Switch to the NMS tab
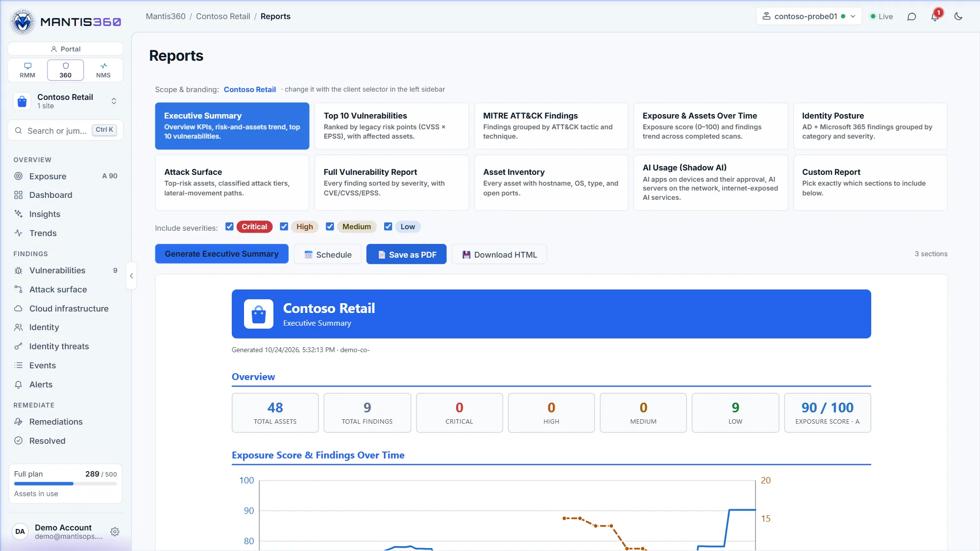The image size is (980, 551). [103, 70]
